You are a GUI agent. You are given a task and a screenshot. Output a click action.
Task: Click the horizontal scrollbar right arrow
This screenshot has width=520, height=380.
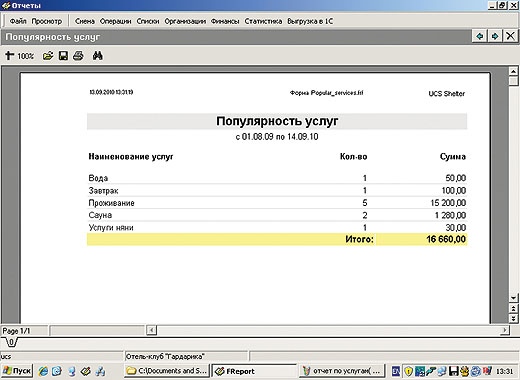tap(505, 330)
